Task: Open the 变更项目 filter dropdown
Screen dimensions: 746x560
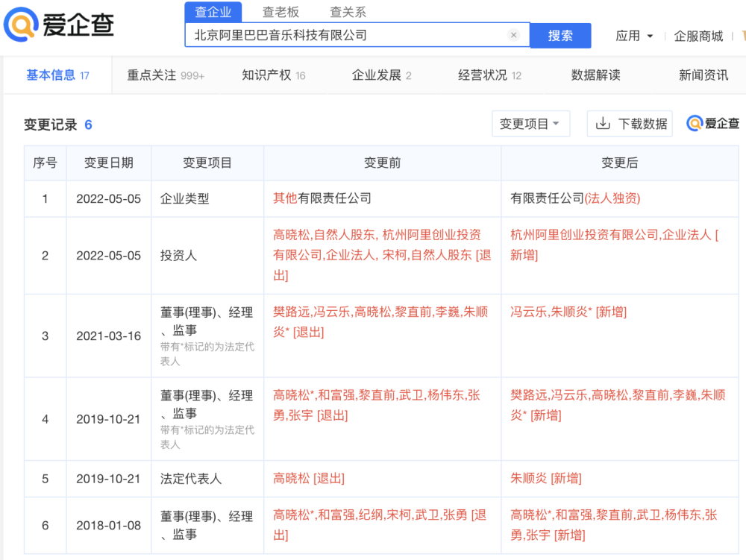Action: (530, 124)
